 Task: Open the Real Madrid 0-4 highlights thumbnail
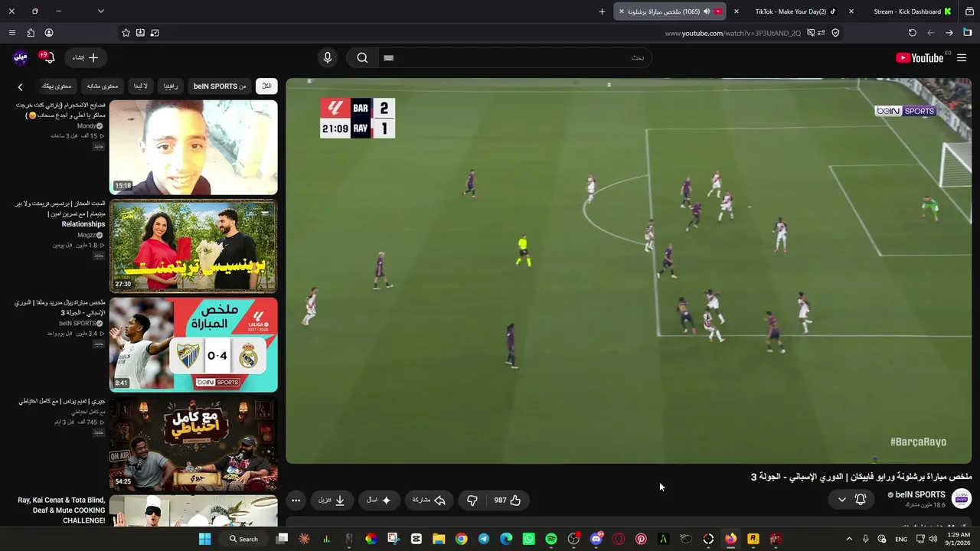tap(194, 345)
